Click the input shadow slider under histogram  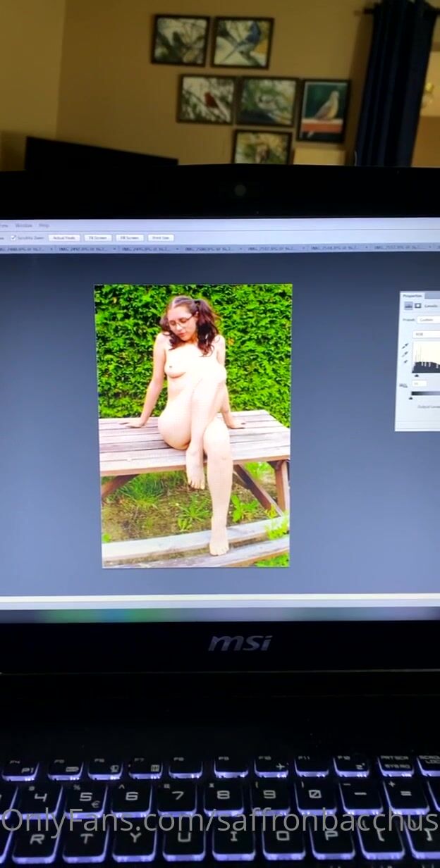(416, 376)
